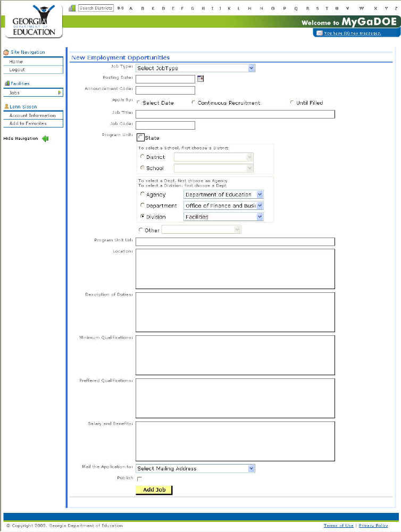Screen dimensions: 401x532
Task: Click the Salary and Benefits text area
Action: pos(235,442)
